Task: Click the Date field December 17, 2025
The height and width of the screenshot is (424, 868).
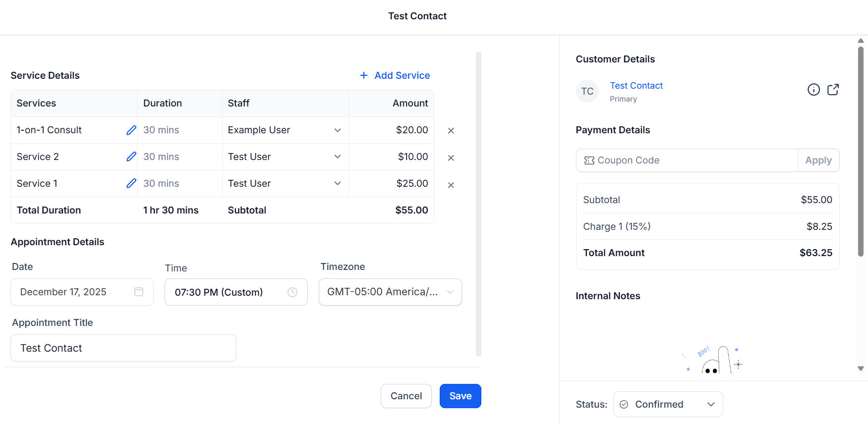Action: [x=82, y=292]
